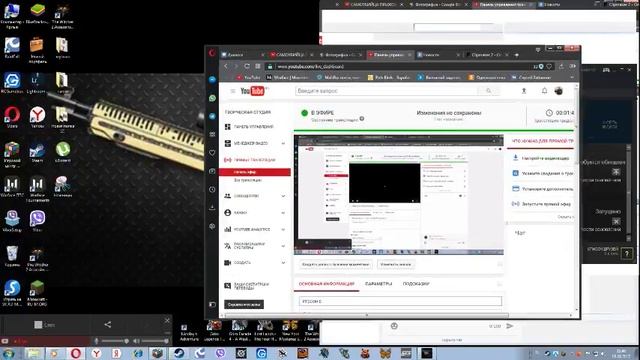Open the YouTube notifications bell
This screenshot has height=360, width=640.
[x=544, y=91]
